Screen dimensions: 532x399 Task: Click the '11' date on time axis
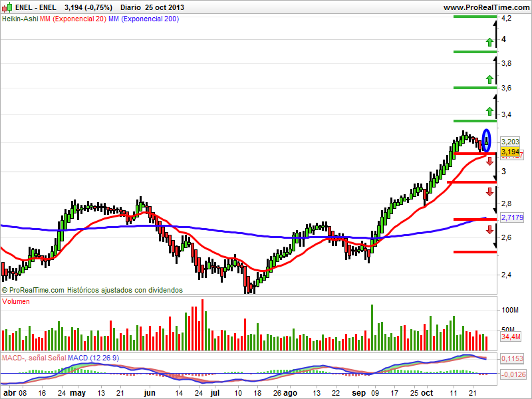click(x=454, y=393)
